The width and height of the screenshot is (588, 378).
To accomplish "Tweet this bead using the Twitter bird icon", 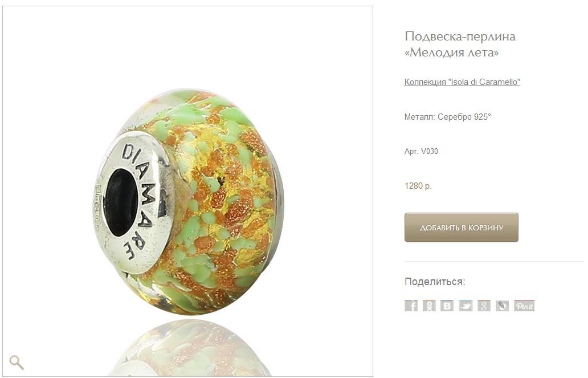I will click(x=465, y=306).
